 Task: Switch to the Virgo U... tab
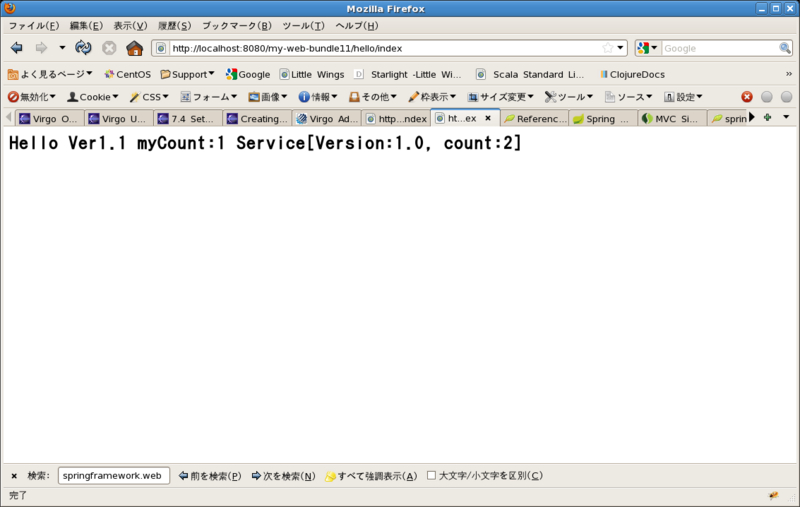[x=118, y=119]
